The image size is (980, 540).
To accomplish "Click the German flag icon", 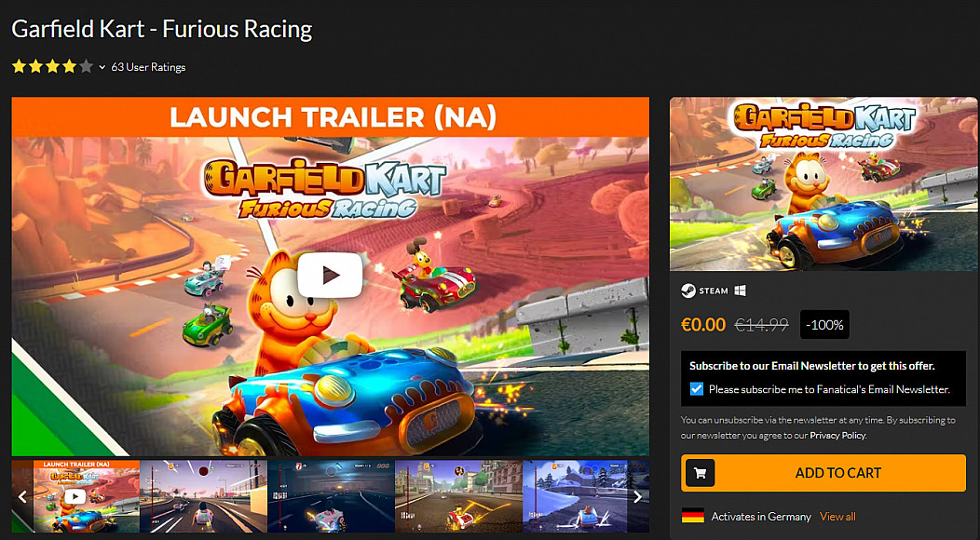I will click(692, 516).
